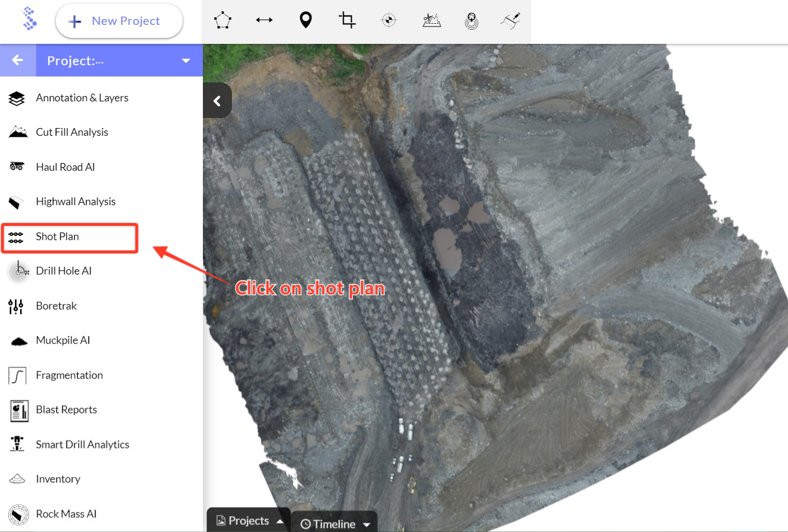Open Annotation & Layers menu item
Screen dimensions: 788x532
pos(82,98)
